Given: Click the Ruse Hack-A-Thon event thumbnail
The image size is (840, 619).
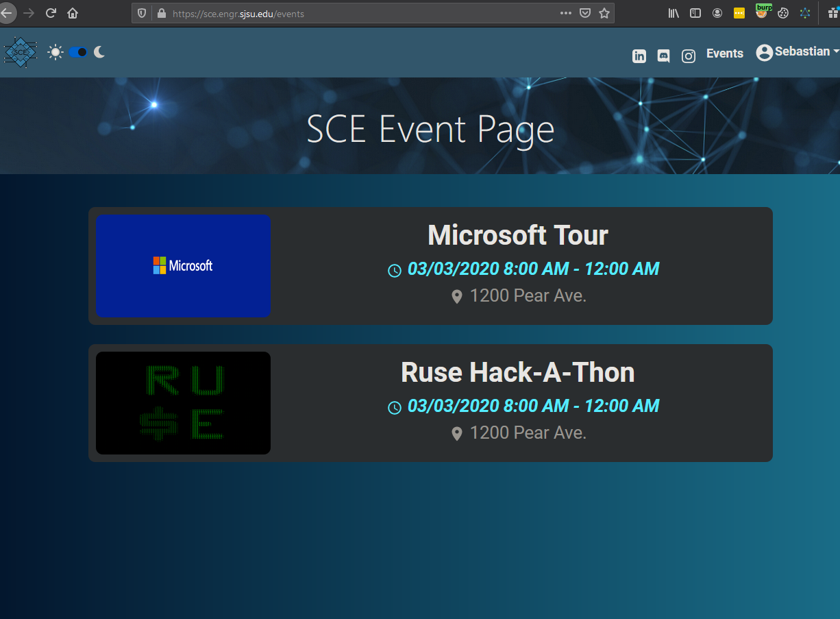Looking at the screenshot, I should (183, 403).
